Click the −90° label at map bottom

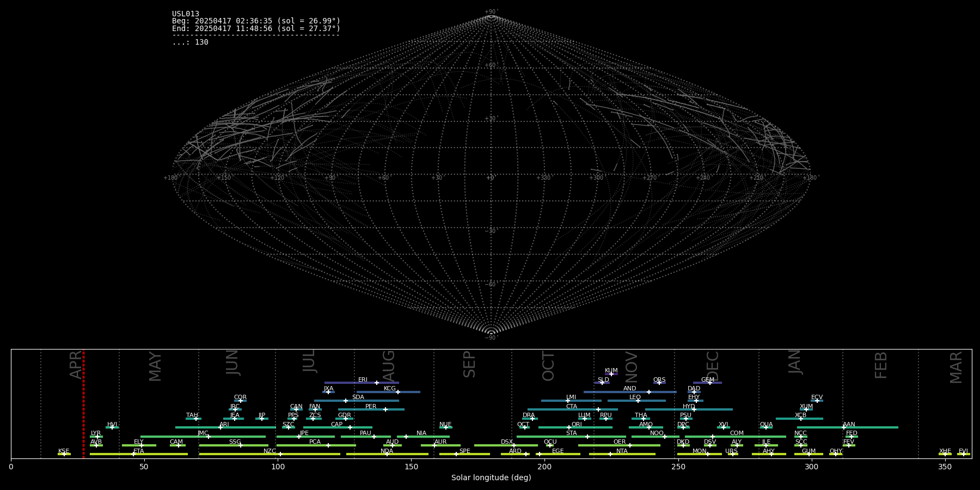491,338
